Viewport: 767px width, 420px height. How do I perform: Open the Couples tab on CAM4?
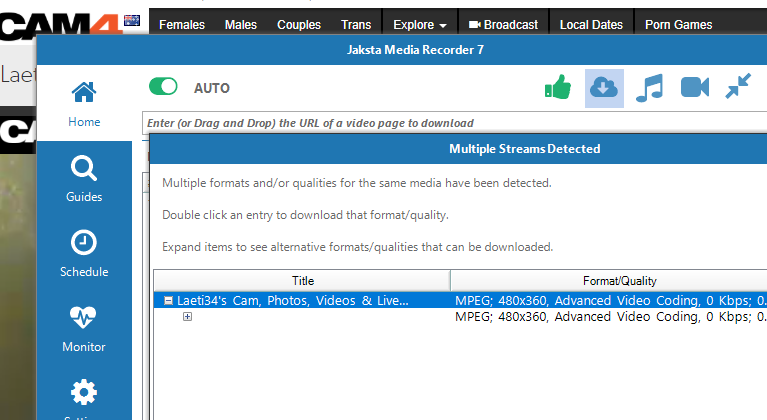299,24
